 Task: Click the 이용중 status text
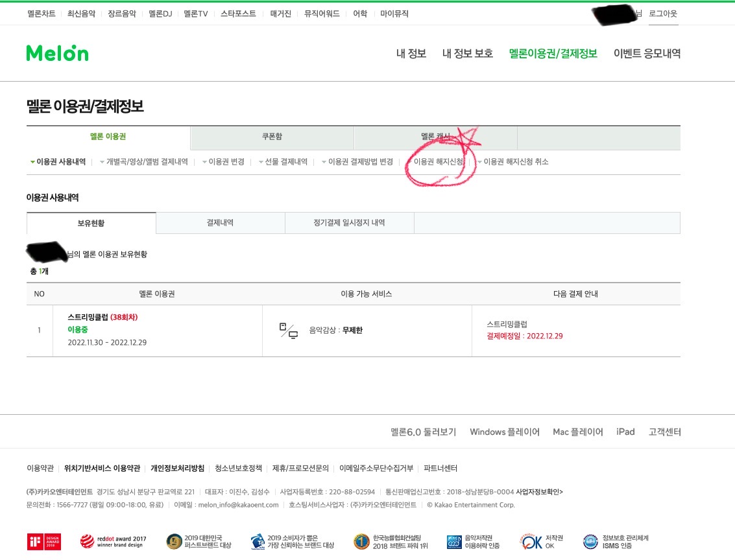click(x=78, y=330)
